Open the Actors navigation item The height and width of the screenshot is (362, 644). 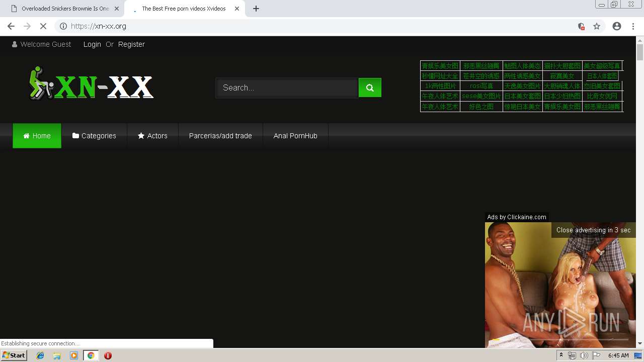click(152, 136)
